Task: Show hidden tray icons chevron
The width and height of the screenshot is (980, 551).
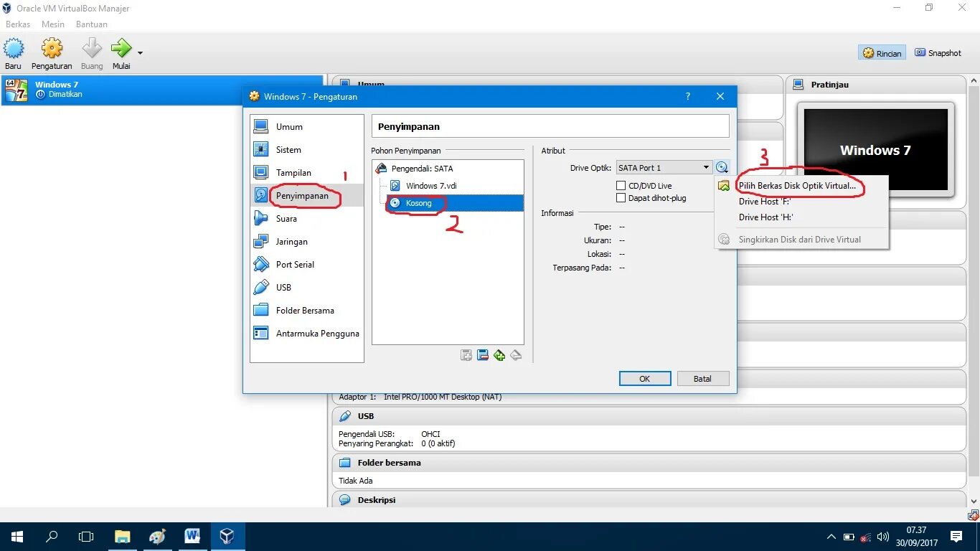Action: coord(831,537)
